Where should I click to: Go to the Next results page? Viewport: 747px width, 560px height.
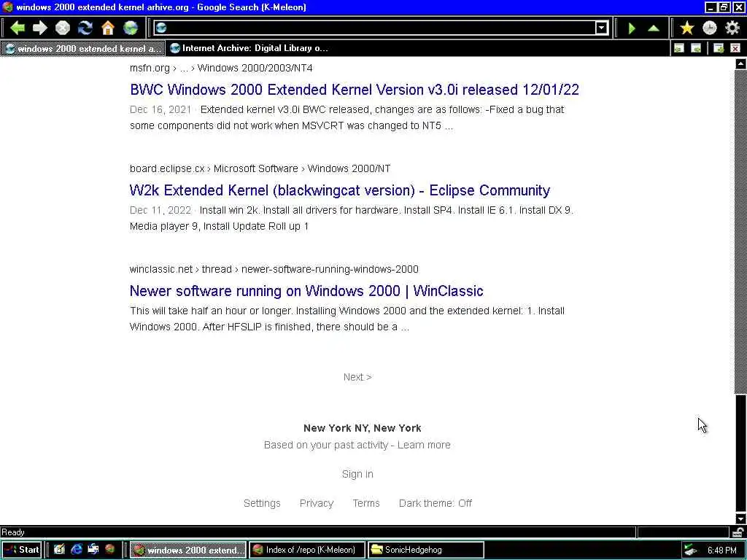357,377
